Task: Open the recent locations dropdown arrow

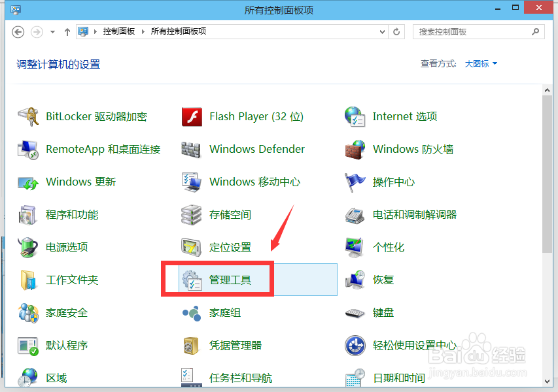Action: (53, 32)
